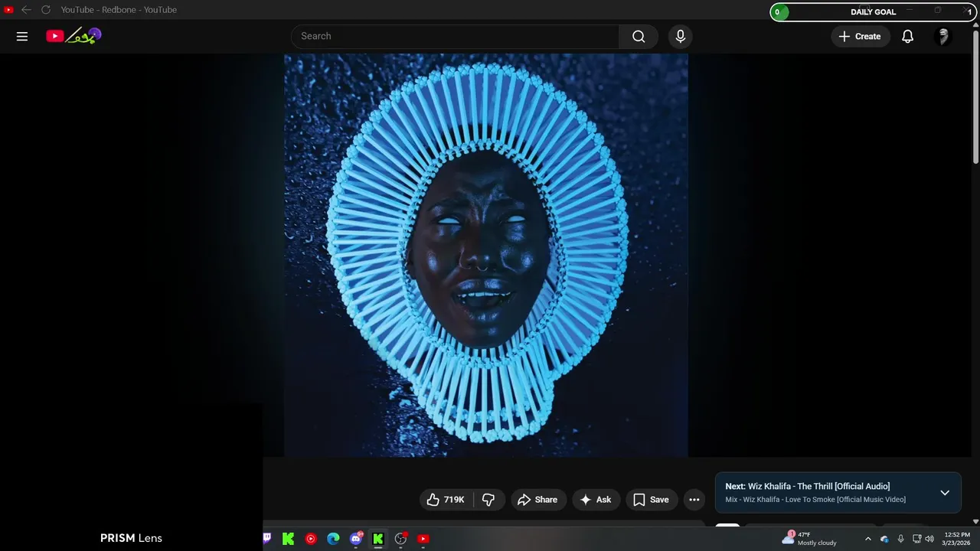Open Kick taskbar icon beside Discord
980x551 pixels.
[378, 539]
